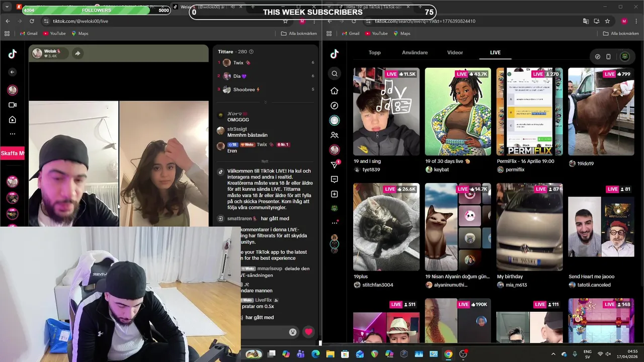Click upload plus icon in right sidebar

click(x=335, y=194)
